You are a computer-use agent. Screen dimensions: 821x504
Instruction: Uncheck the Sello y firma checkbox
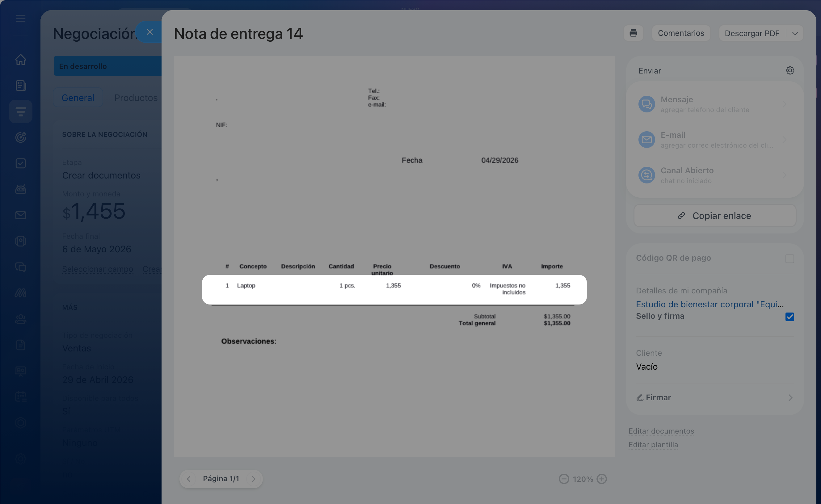click(789, 317)
